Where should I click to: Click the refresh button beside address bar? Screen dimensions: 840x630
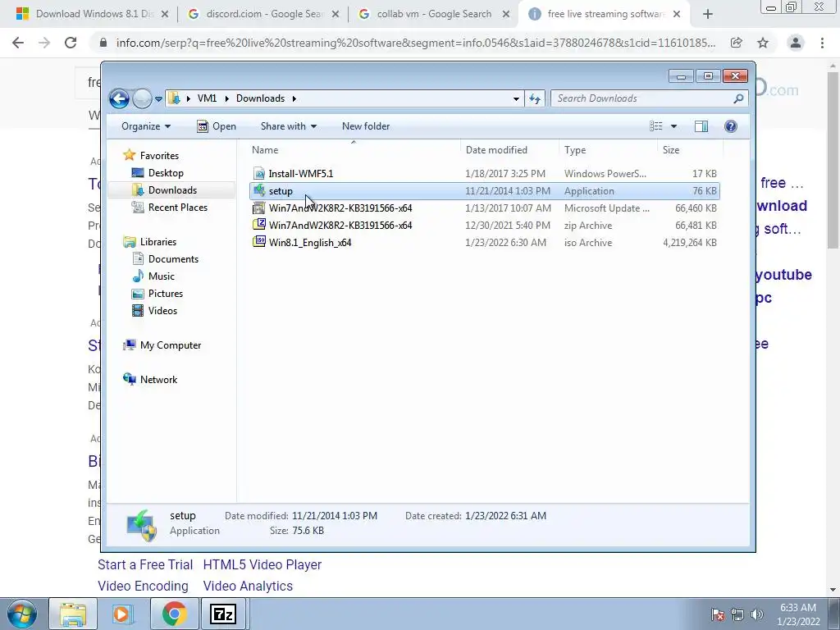pos(535,98)
